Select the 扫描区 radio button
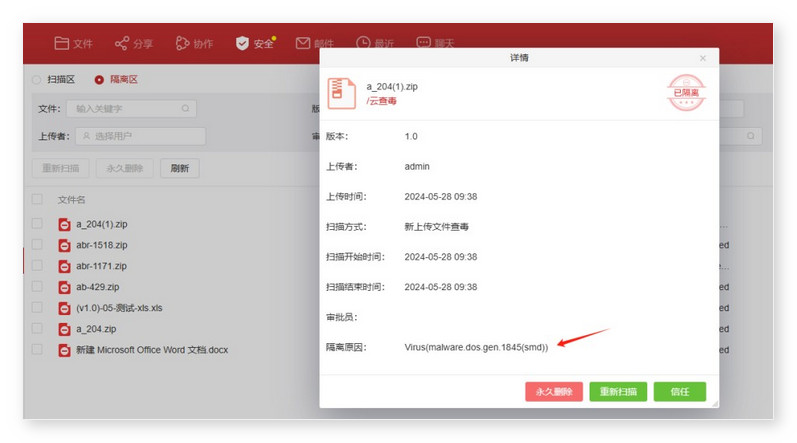Image resolution: width=797 pixels, height=443 pixels. [x=37, y=80]
